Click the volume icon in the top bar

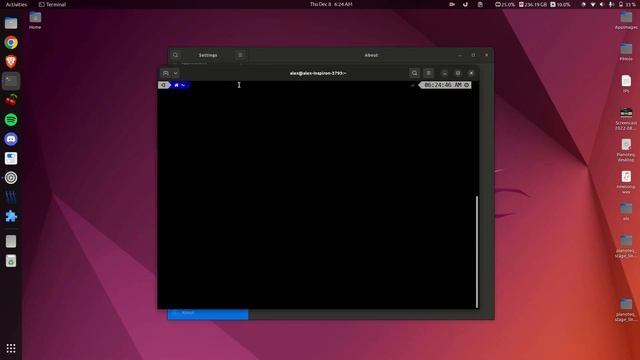(x=602, y=4)
